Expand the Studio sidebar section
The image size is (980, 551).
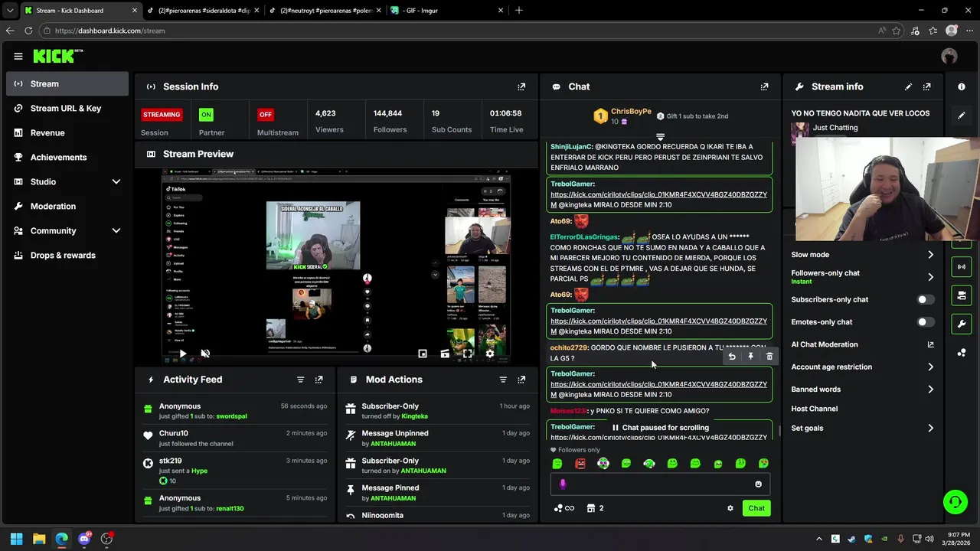[116, 181]
